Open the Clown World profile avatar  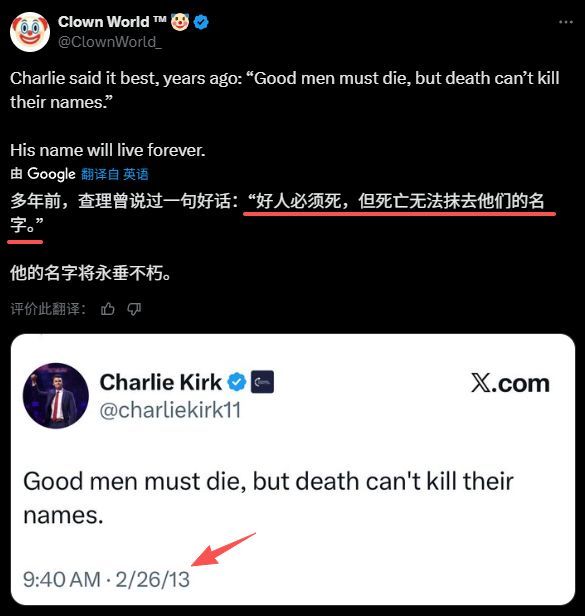tap(30, 32)
